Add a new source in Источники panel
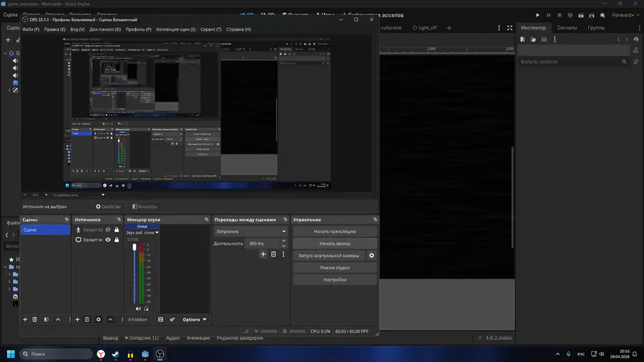The height and width of the screenshot is (362, 644). pos(77,319)
